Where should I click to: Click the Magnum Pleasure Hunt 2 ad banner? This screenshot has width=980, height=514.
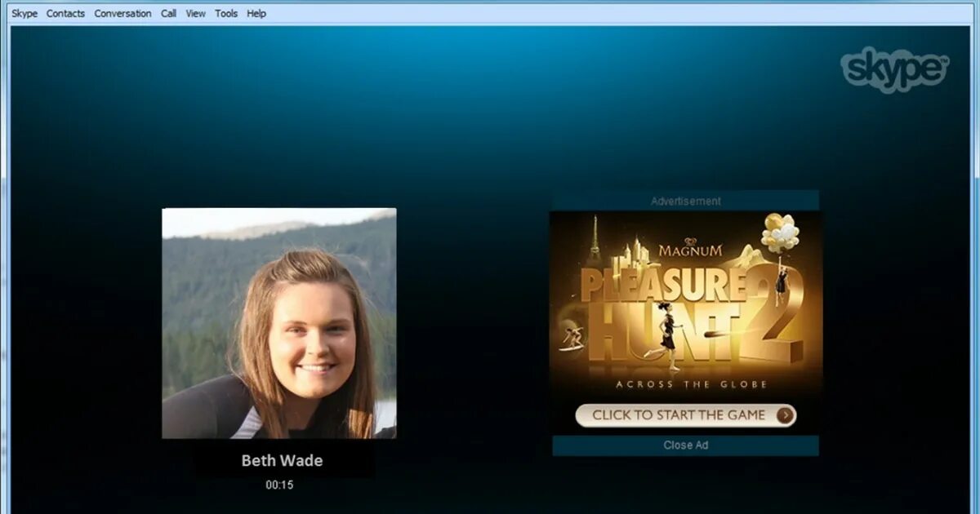tap(685, 322)
